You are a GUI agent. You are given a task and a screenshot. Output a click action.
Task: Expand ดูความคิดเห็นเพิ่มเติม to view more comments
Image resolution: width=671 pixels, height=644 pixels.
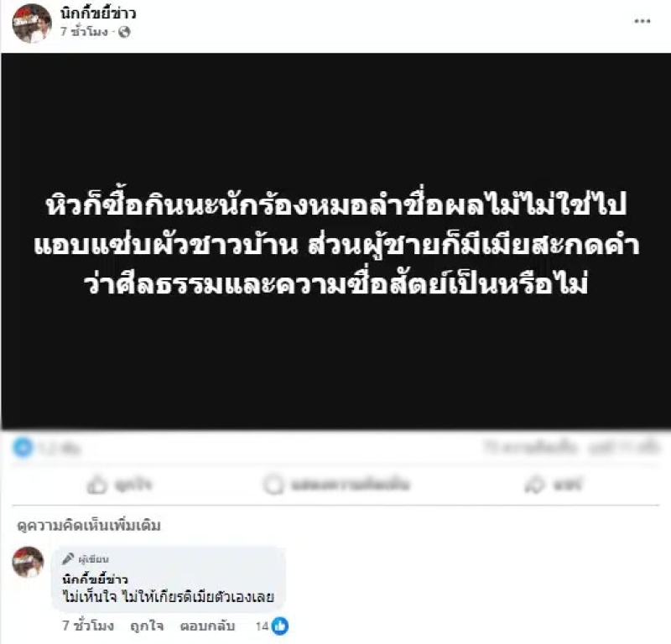[89, 525]
